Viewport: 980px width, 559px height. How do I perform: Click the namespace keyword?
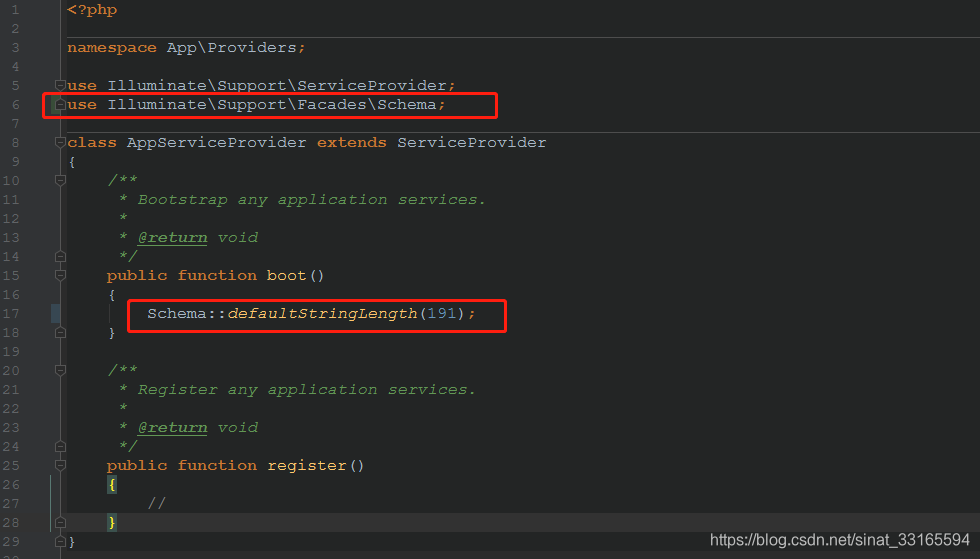[x=112, y=48]
